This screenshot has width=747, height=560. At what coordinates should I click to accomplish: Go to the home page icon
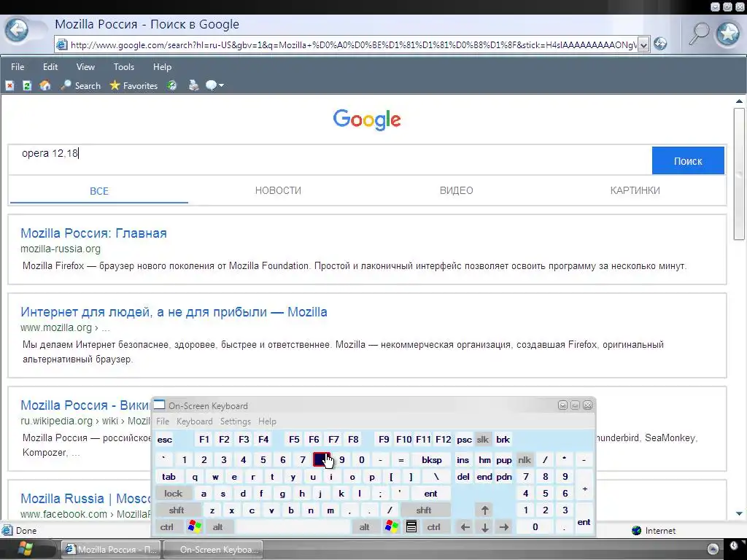click(45, 86)
